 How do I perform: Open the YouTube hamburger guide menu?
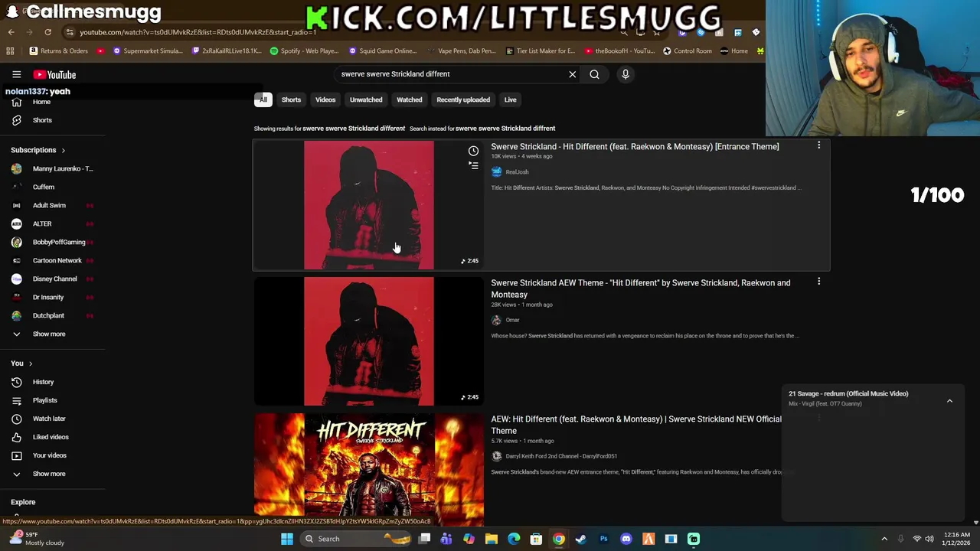16,74
